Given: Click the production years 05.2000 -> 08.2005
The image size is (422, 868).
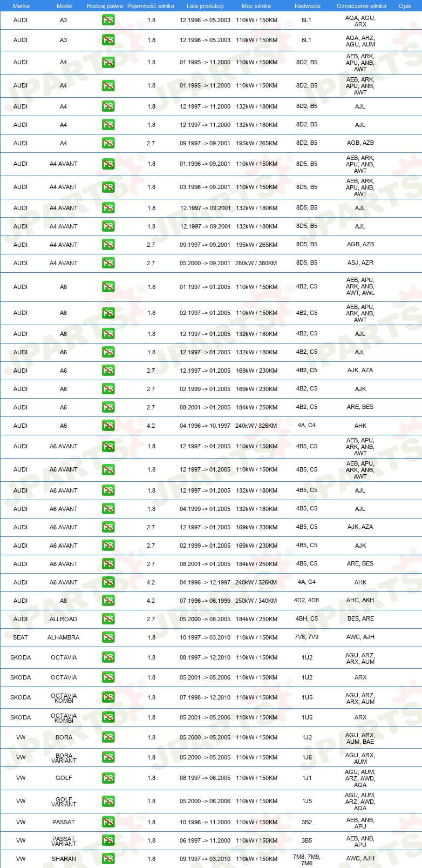Looking at the screenshot, I should [x=205, y=619].
